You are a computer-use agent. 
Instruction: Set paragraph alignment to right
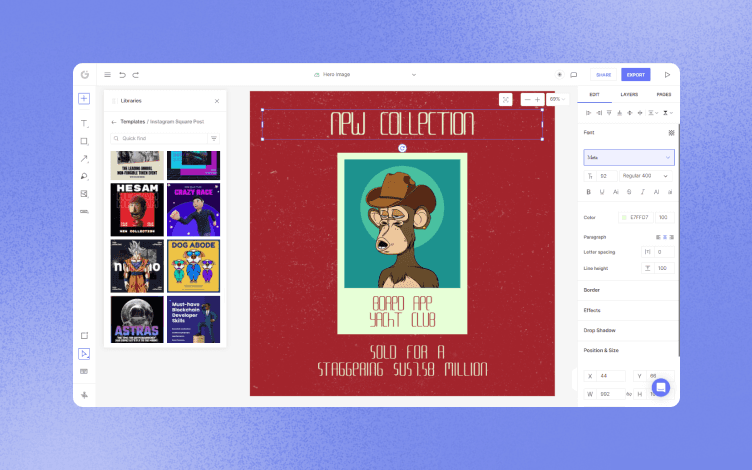(671, 237)
